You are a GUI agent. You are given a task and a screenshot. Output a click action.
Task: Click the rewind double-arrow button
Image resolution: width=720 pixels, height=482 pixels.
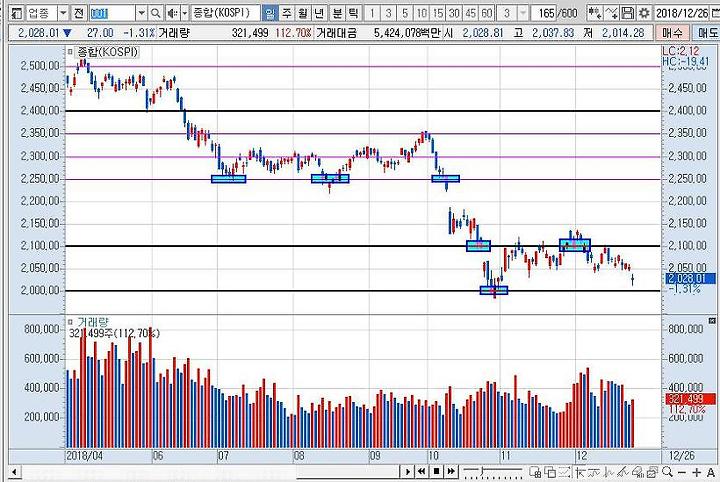point(422,471)
